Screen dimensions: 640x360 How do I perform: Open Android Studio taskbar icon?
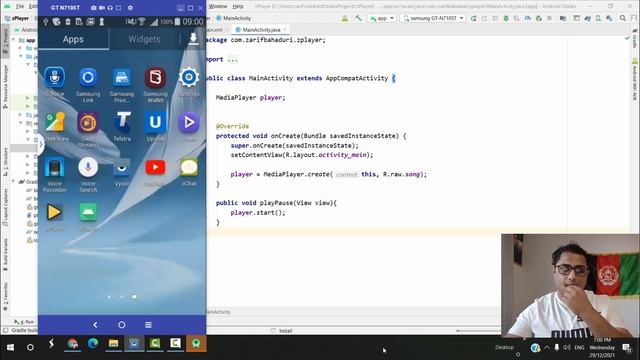tap(196, 344)
